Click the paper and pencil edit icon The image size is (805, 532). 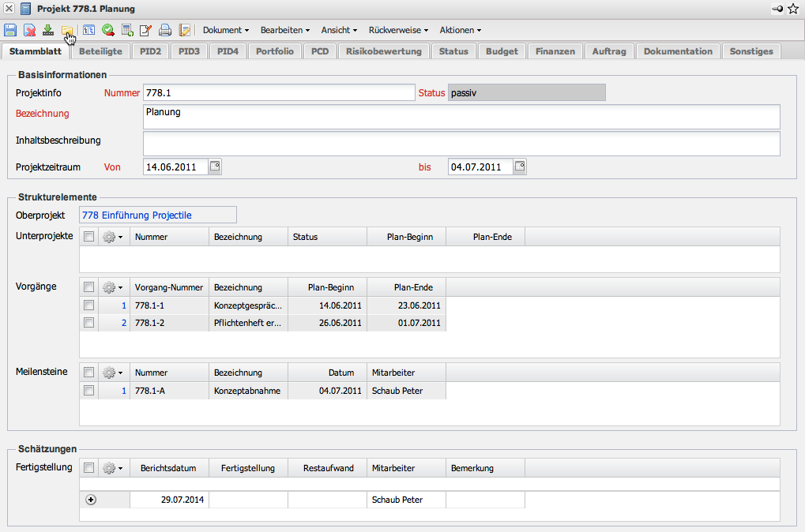click(x=145, y=31)
